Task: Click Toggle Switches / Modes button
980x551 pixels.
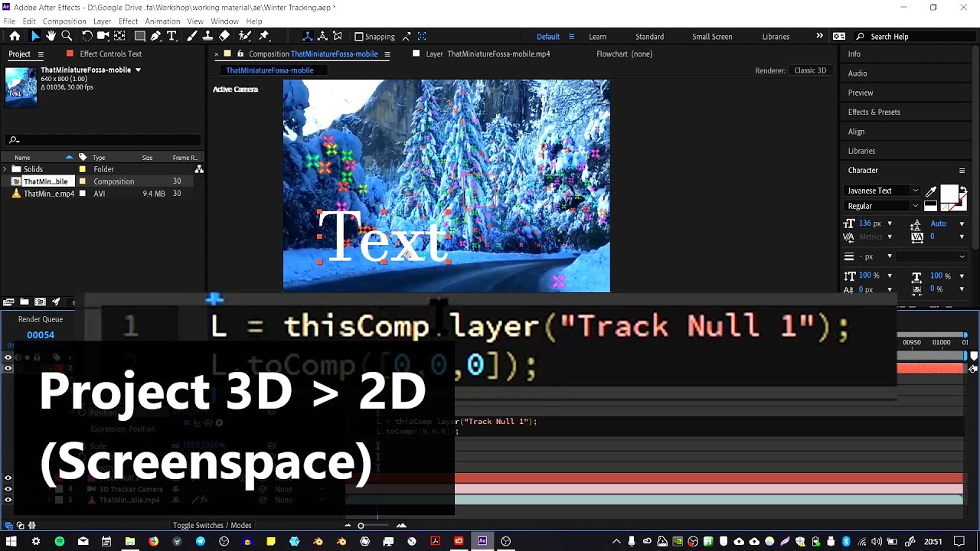Action: [x=212, y=525]
